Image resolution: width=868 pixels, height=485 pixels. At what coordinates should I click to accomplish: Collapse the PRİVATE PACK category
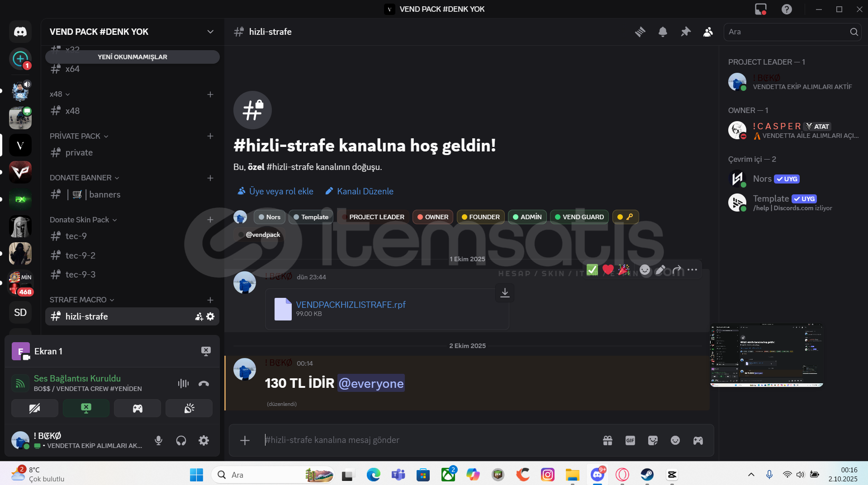point(79,136)
